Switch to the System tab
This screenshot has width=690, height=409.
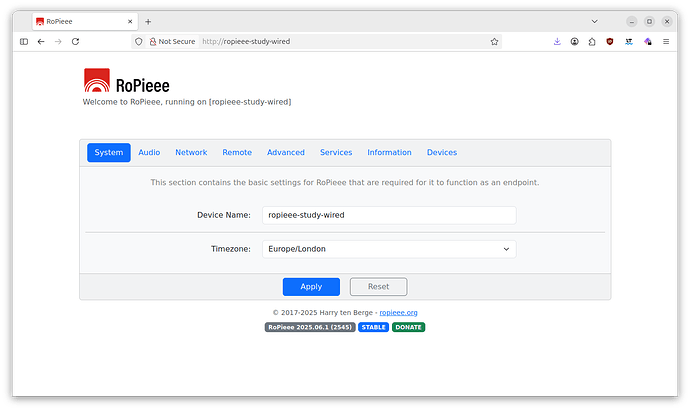(109, 152)
